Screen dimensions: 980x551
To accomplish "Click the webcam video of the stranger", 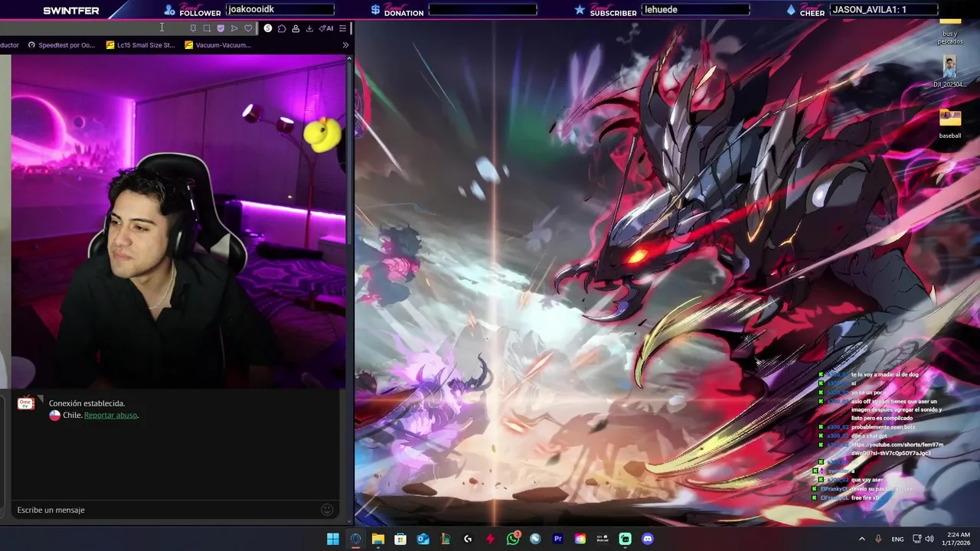I will [178, 222].
